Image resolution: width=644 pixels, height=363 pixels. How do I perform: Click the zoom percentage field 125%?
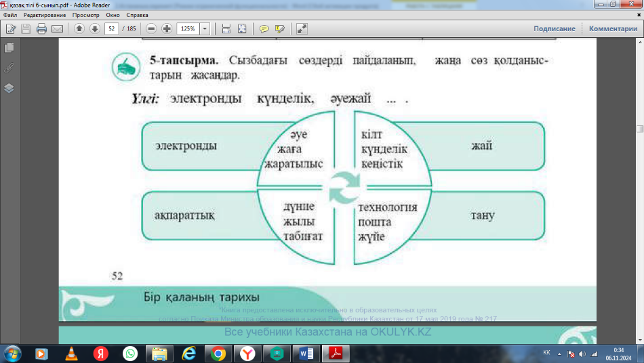point(188,28)
